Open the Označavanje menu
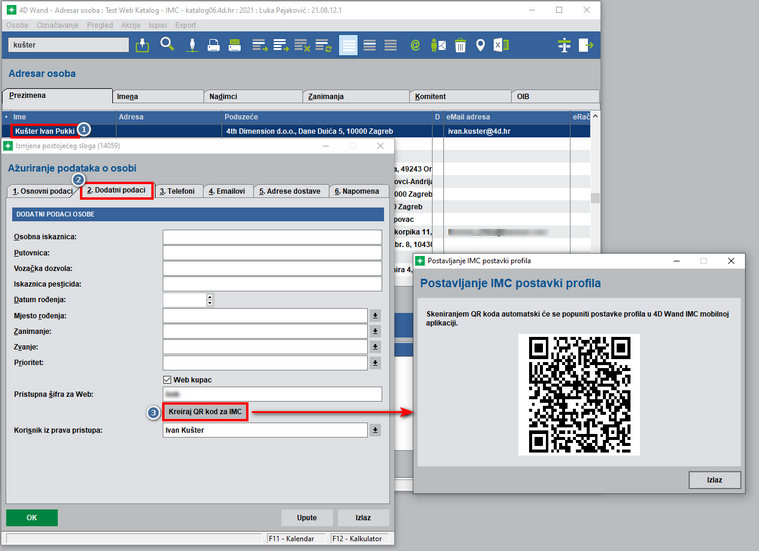759x551 pixels. pyautogui.click(x=58, y=25)
